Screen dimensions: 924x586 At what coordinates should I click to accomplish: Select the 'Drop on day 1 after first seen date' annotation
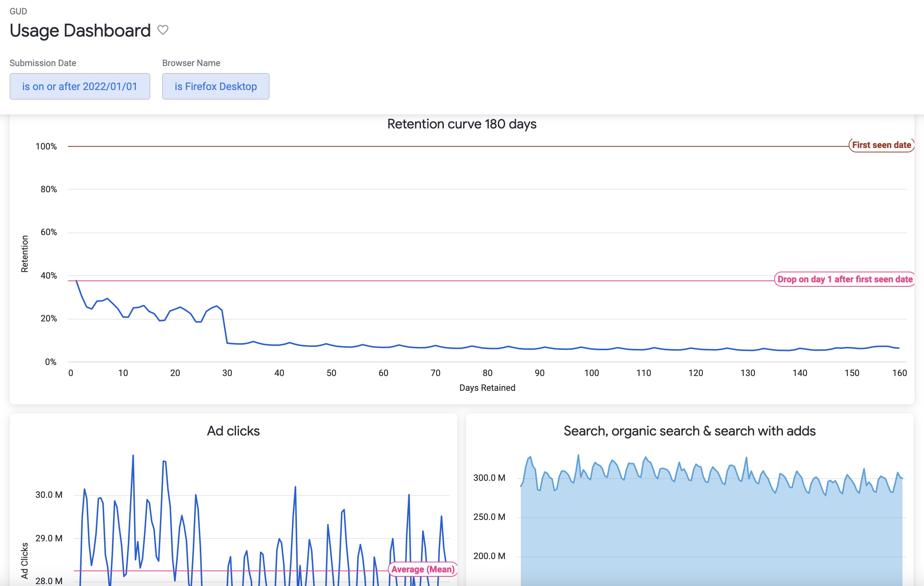[844, 280]
